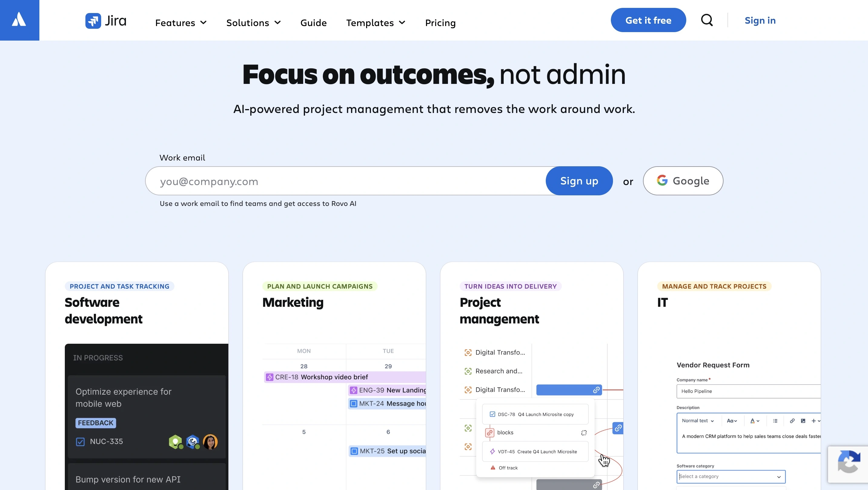Open search via the magnifier icon
The width and height of the screenshot is (868, 490).
707,20
